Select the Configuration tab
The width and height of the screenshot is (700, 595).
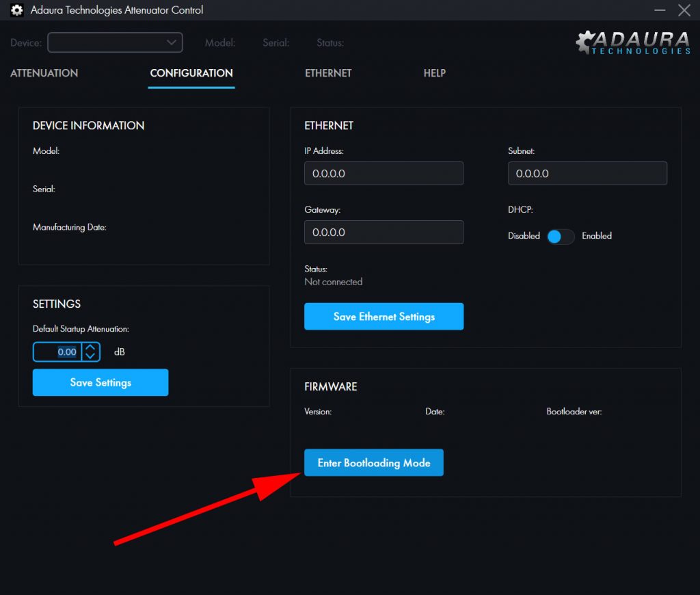191,73
